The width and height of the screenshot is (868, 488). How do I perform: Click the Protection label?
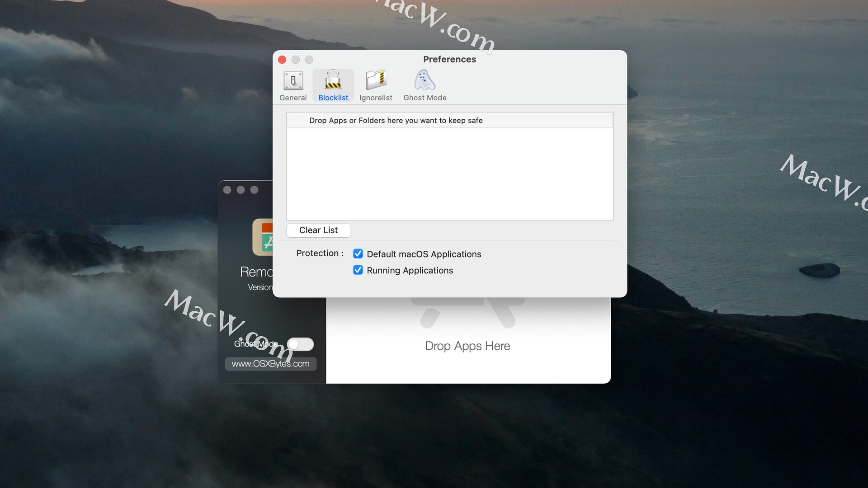(320, 253)
